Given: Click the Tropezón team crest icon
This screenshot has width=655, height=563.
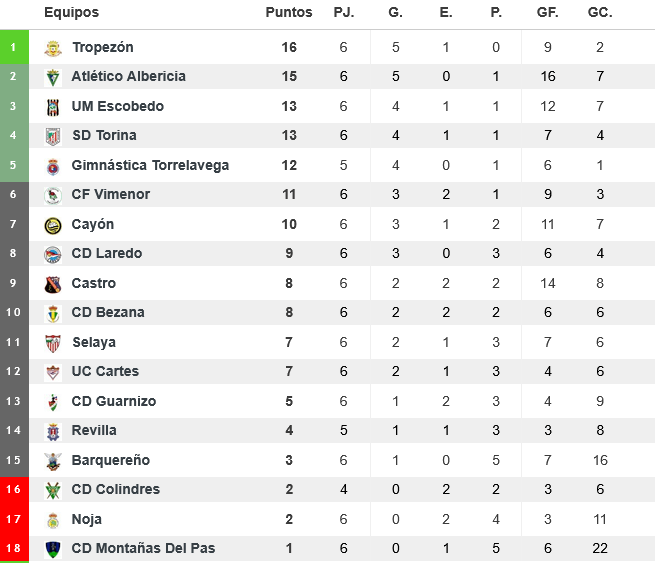Looking at the screenshot, I should [x=53, y=48].
